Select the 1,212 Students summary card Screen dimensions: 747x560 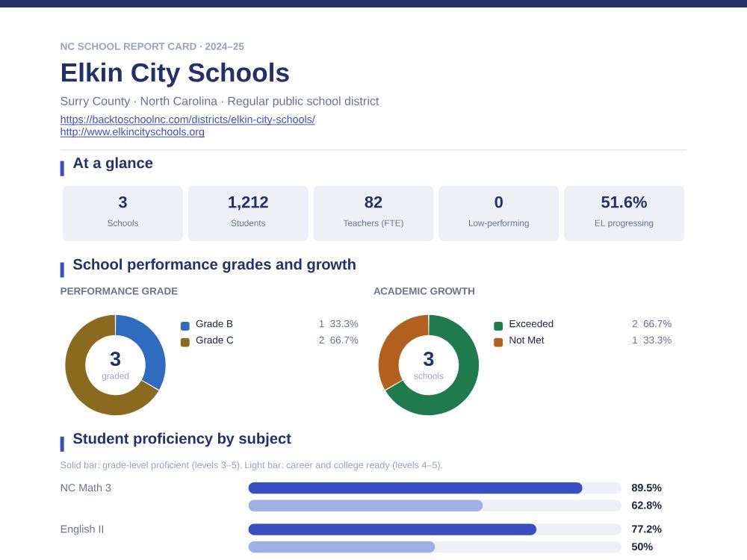[248, 214]
